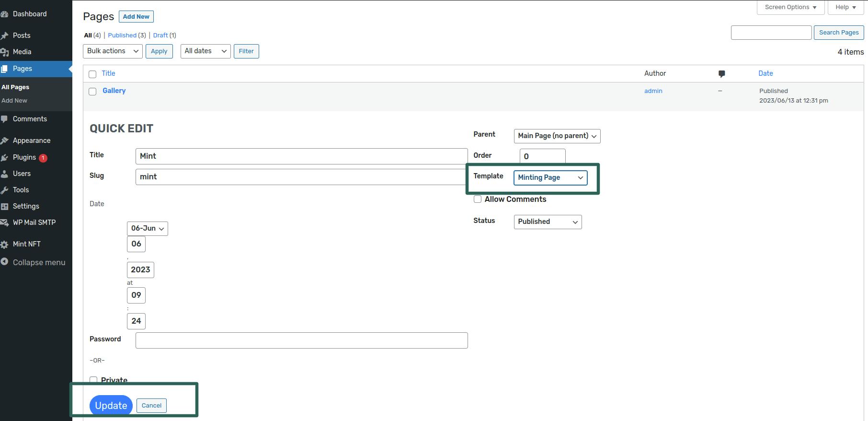Enable the Allow Comments checkbox
Screen dimensions: 868x421
pos(478,199)
